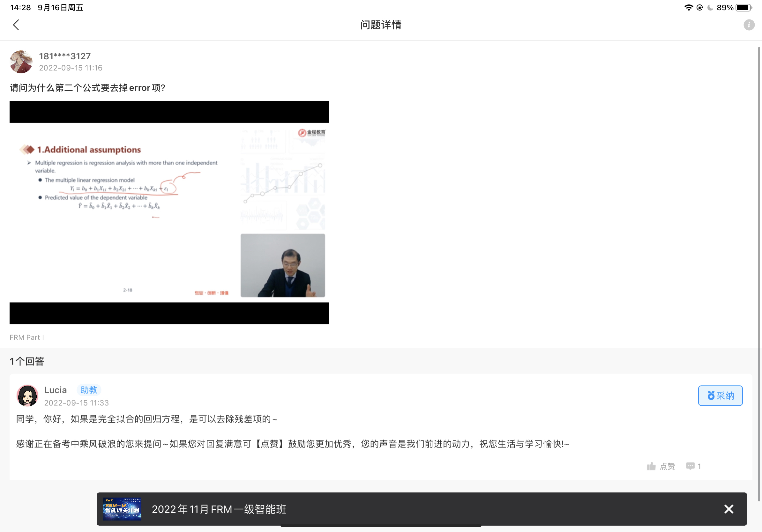Tap the username 181****3127

coord(65,56)
